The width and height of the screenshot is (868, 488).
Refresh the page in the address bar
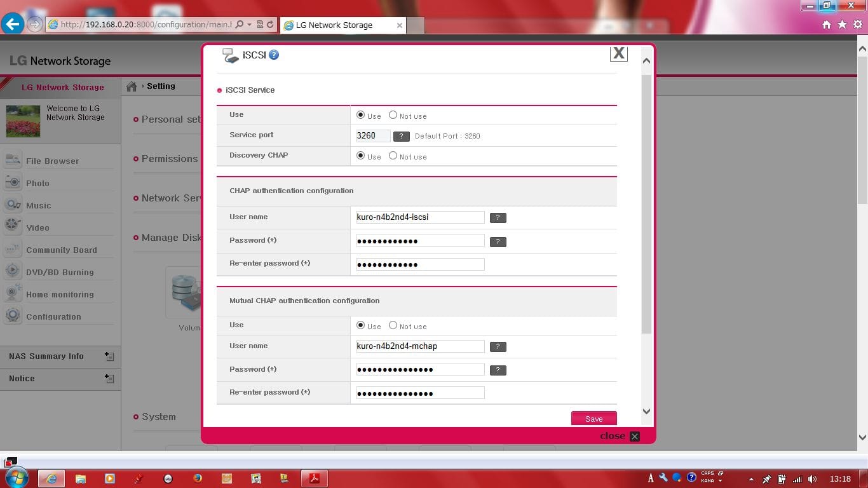click(x=270, y=25)
